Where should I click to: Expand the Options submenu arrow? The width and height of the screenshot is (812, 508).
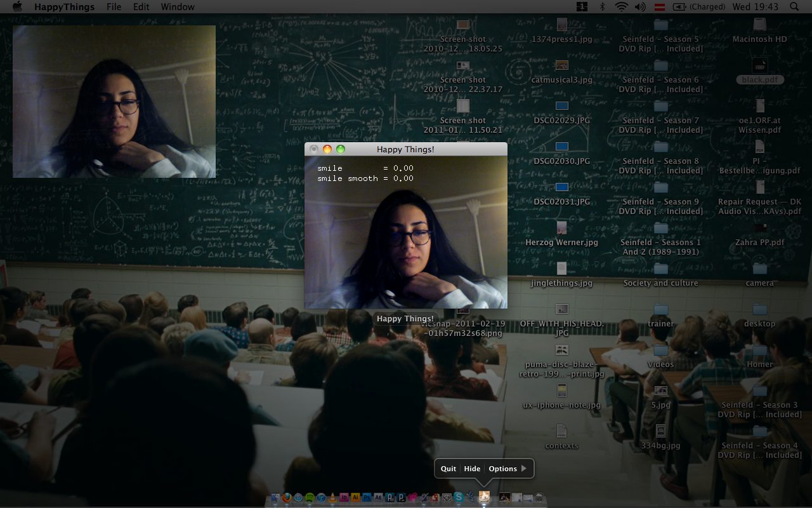523,469
